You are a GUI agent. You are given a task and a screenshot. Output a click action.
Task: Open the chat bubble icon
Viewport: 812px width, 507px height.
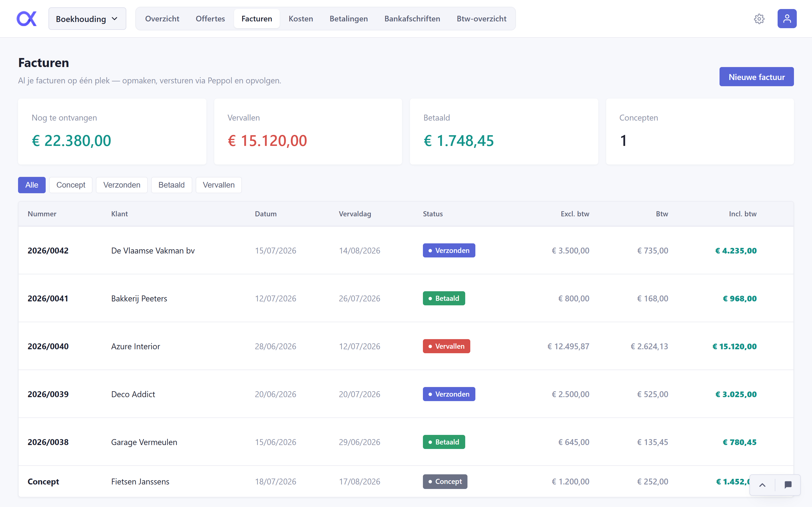click(788, 485)
